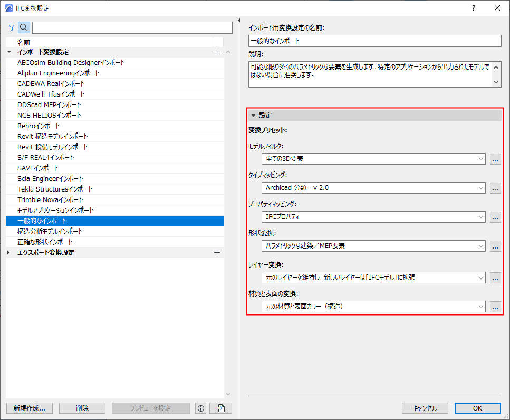This screenshot has width=510, height=420.
Task: Select Tekla Structuresインポート
Action: click(x=114, y=189)
